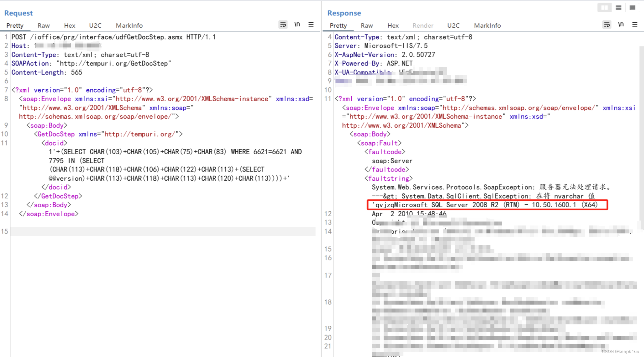Open the Hex tab in Request

(x=70, y=25)
